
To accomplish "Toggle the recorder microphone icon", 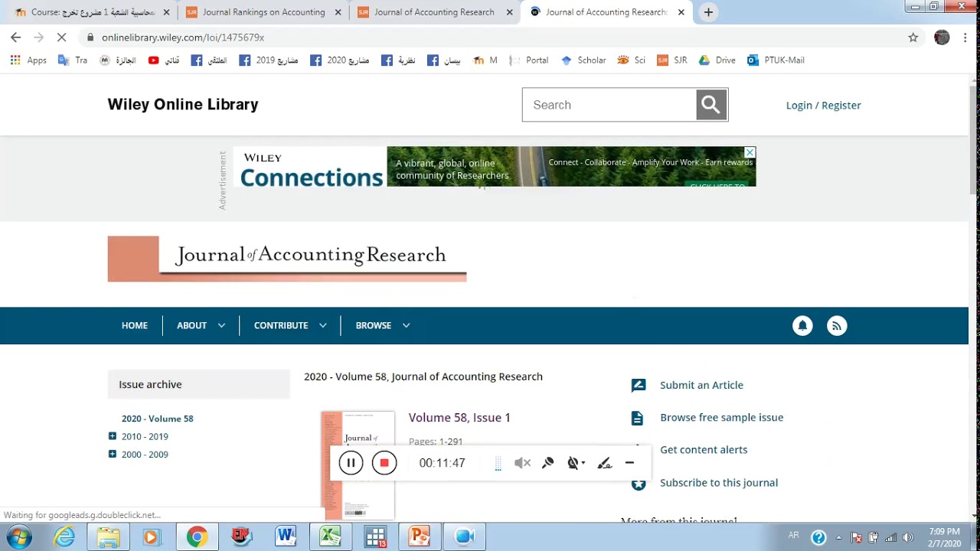I will tap(548, 463).
